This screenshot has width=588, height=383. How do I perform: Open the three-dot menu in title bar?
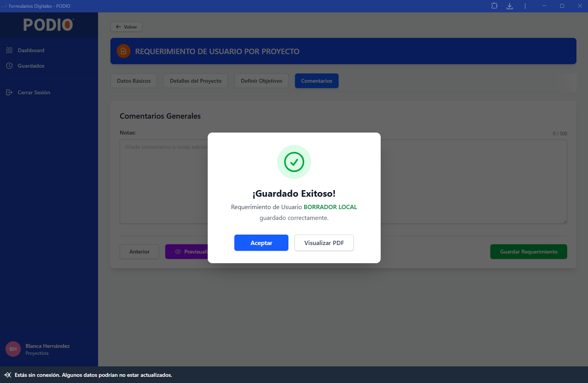[525, 6]
